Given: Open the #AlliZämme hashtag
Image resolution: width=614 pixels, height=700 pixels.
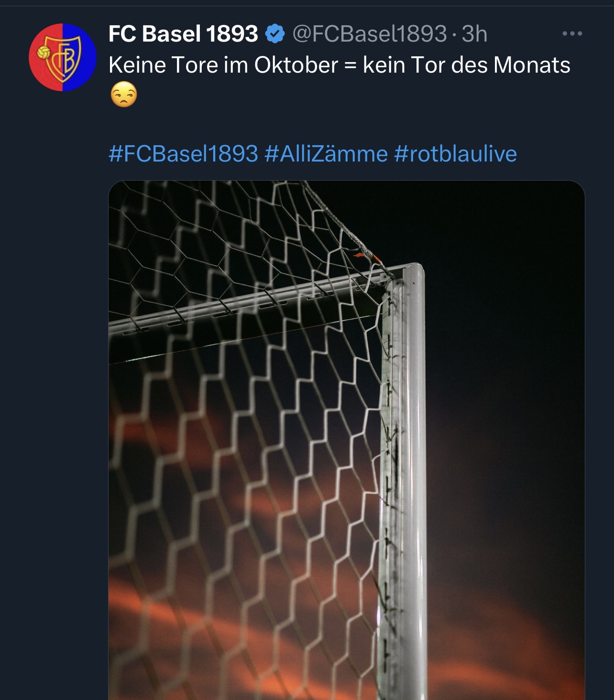Looking at the screenshot, I should 326,154.
